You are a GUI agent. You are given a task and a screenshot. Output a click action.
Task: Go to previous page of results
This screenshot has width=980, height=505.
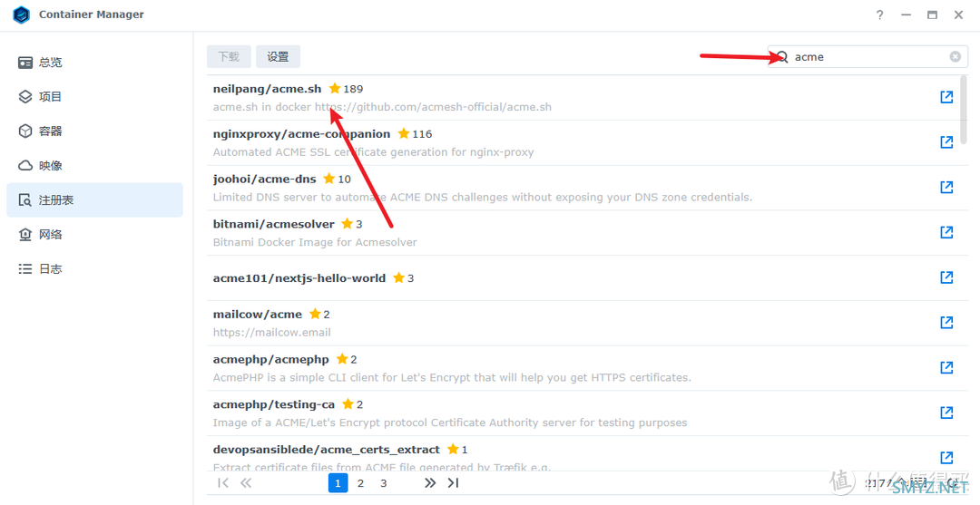click(x=246, y=482)
